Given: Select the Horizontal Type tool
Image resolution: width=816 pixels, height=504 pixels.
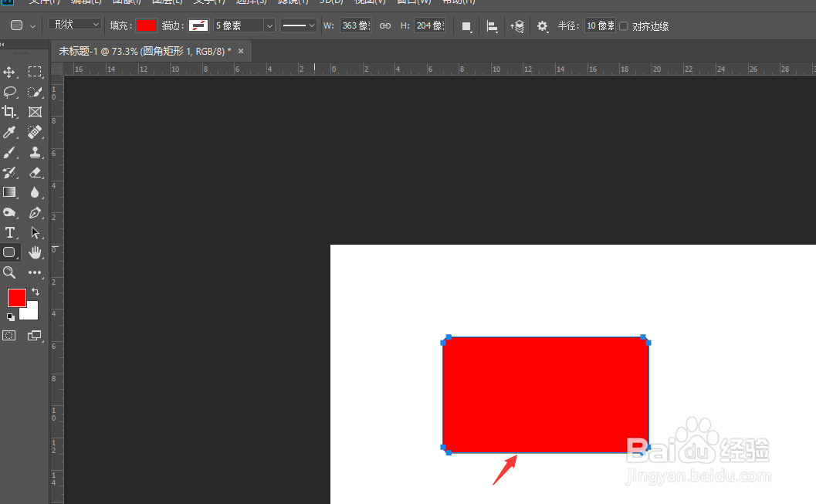Looking at the screenshot, I should 9,232.
